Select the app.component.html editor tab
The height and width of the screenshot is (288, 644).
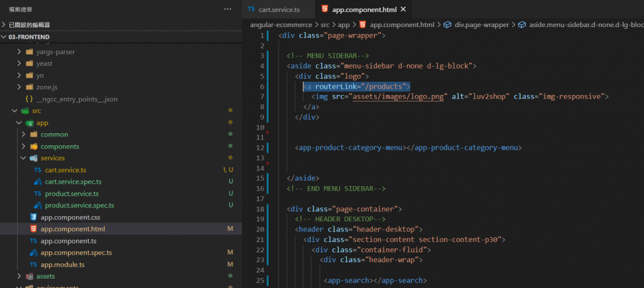364,9
